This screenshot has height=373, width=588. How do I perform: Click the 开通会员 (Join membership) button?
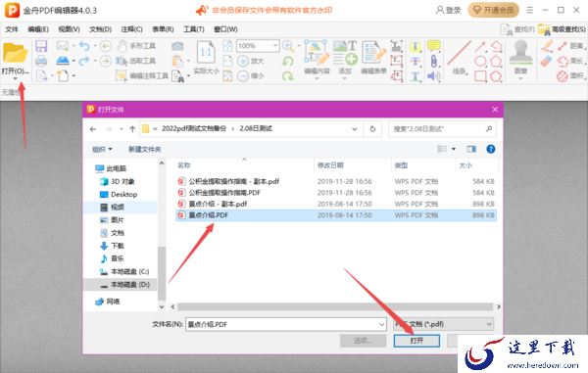click(x=494, y=10)
